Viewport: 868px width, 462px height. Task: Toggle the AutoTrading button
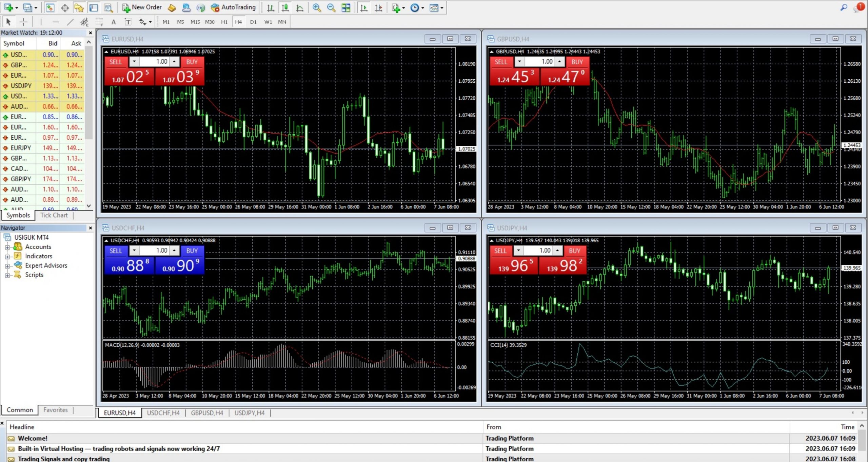click(x=233, y=7)
